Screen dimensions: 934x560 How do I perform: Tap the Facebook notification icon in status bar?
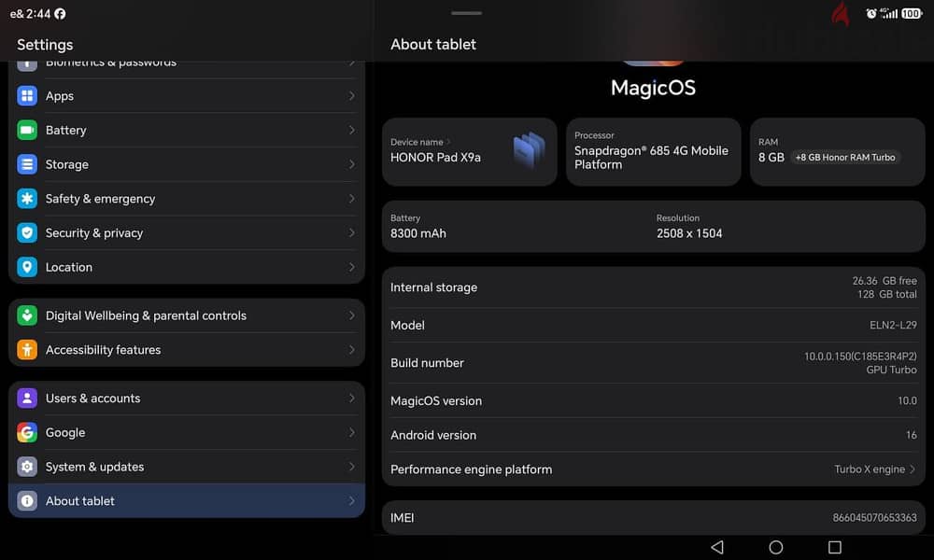(60, 14)
